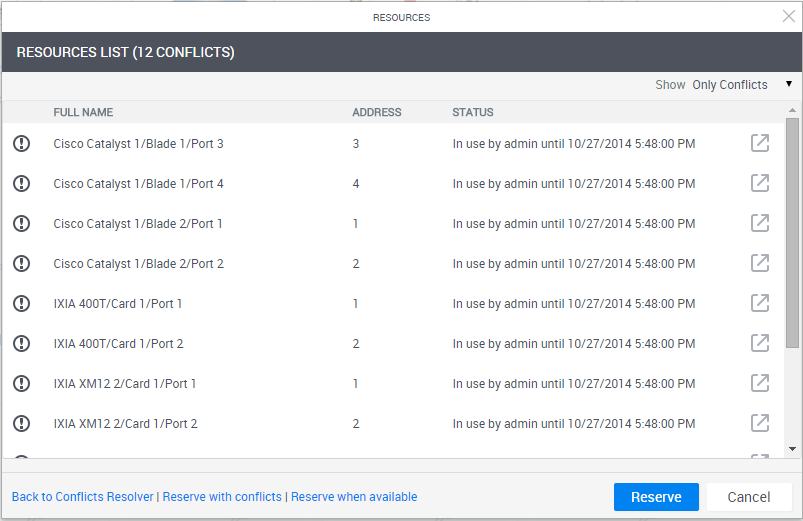The width and height of the screenshot is (803, 521).
Task: Cancel the Resources dialog
Action: coord(749,497)
